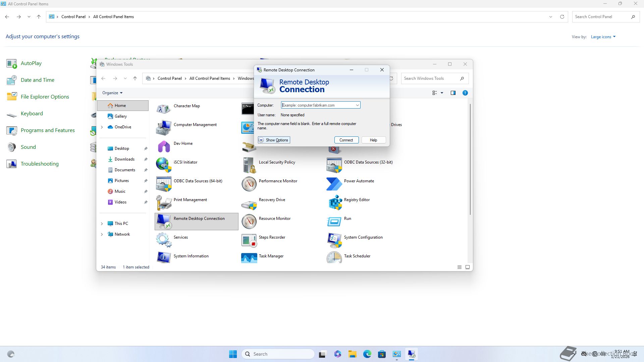Click Microsoft Edge in the taskbar
Screen dimensions: 644x362
367,354
